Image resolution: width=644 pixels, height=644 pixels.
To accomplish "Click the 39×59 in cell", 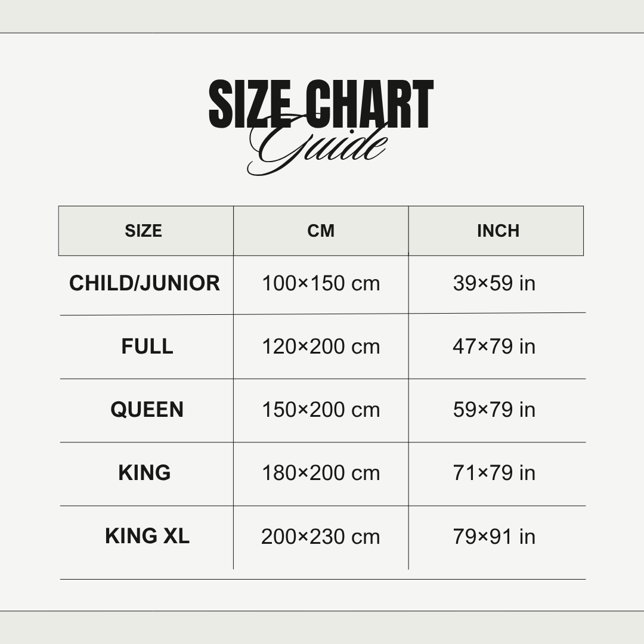I will 494,283.
